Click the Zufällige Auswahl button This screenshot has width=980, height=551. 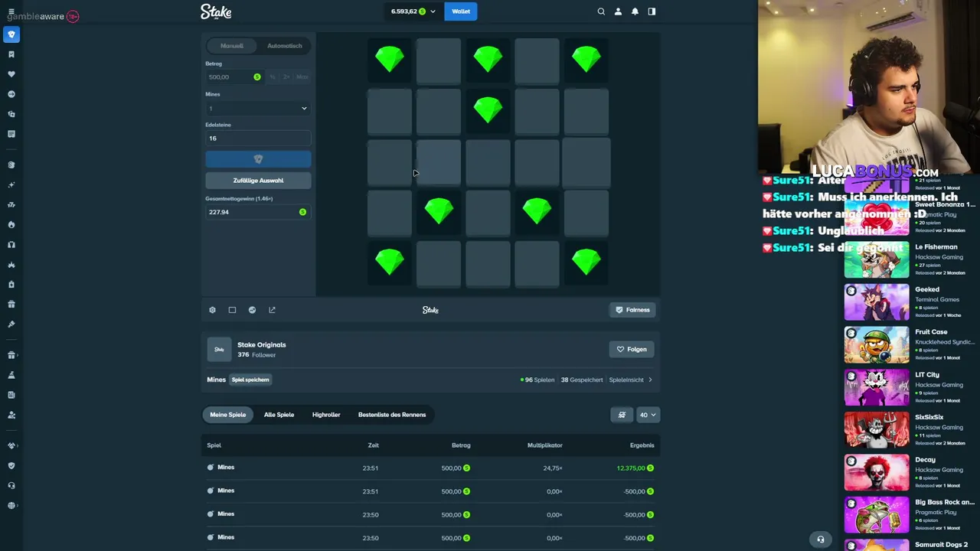[x=258, y=181]
